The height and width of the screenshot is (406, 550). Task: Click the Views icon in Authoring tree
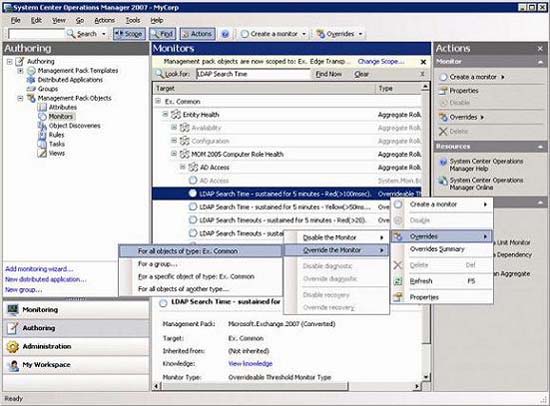click(42, 153)
